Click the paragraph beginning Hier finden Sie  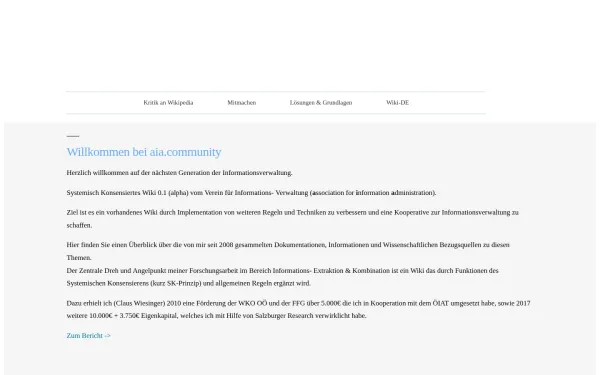288,251
